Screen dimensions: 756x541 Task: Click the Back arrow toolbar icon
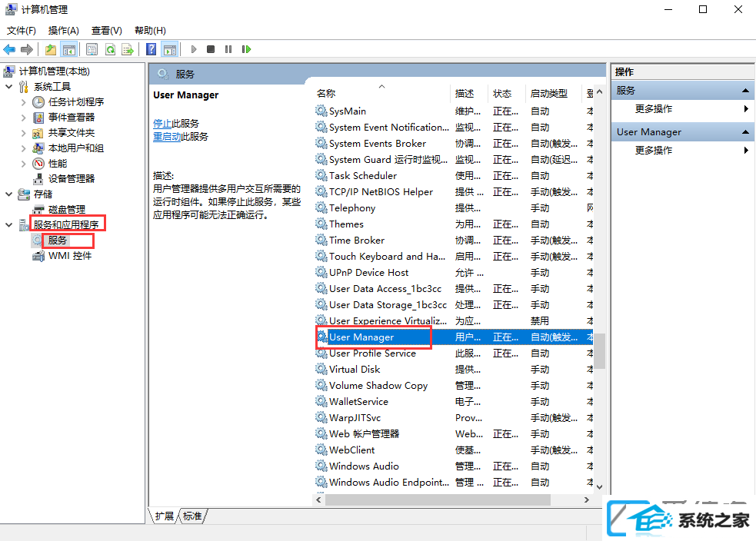pyautogui.click(x=9, y=49)
